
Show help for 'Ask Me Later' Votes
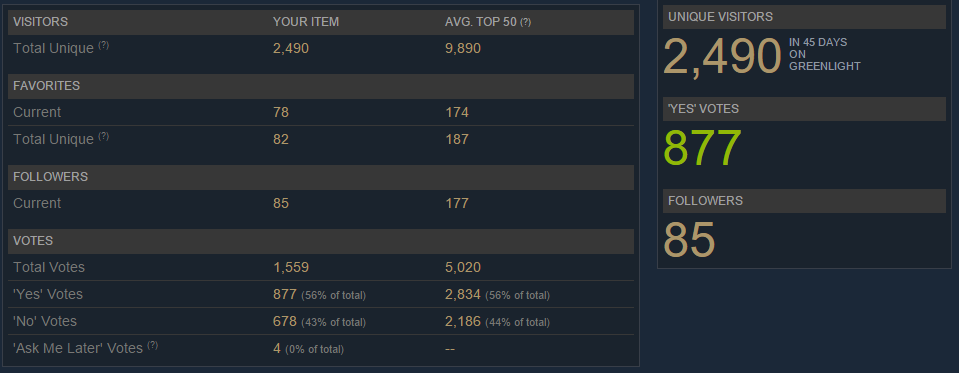(x=152, y=345)
